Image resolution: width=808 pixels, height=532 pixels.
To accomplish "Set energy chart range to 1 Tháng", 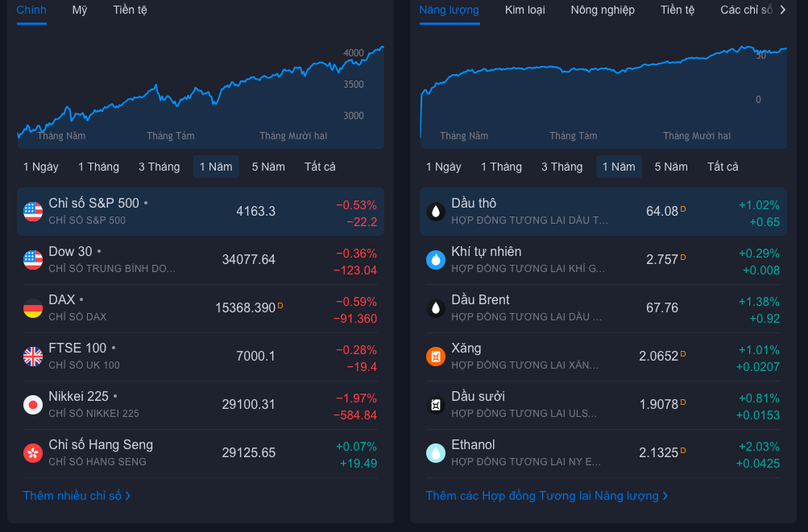I will point(501,167).
